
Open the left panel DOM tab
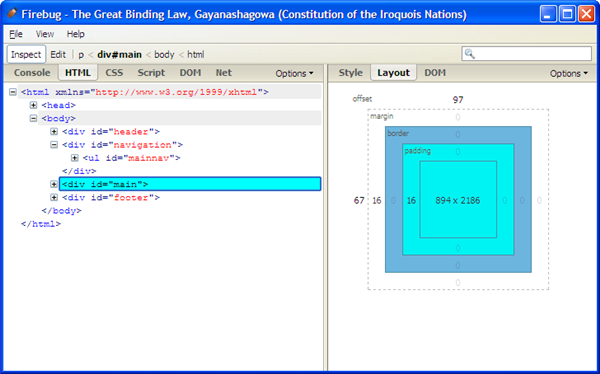tap(190, 73)
